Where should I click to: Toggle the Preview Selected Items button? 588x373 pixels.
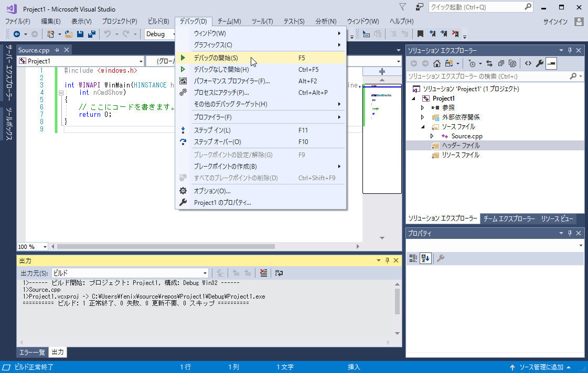point(551,64)
